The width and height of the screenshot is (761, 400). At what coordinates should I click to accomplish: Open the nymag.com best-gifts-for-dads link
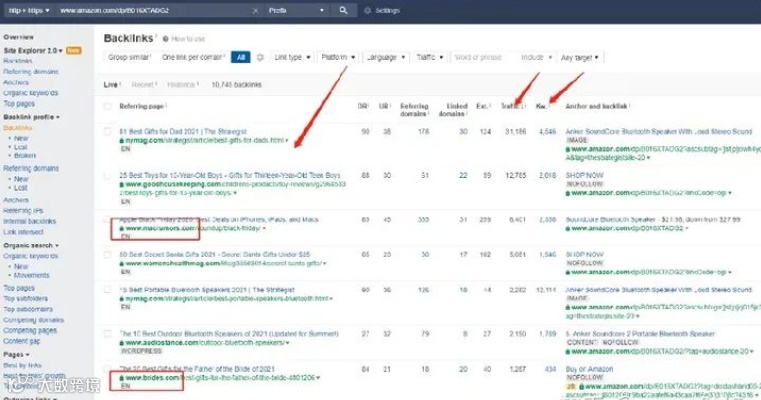click(x=204, y=140)
